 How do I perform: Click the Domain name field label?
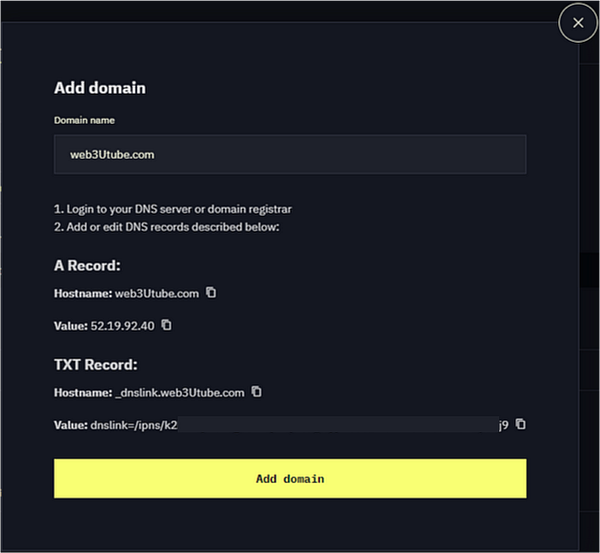pos(84,120)
